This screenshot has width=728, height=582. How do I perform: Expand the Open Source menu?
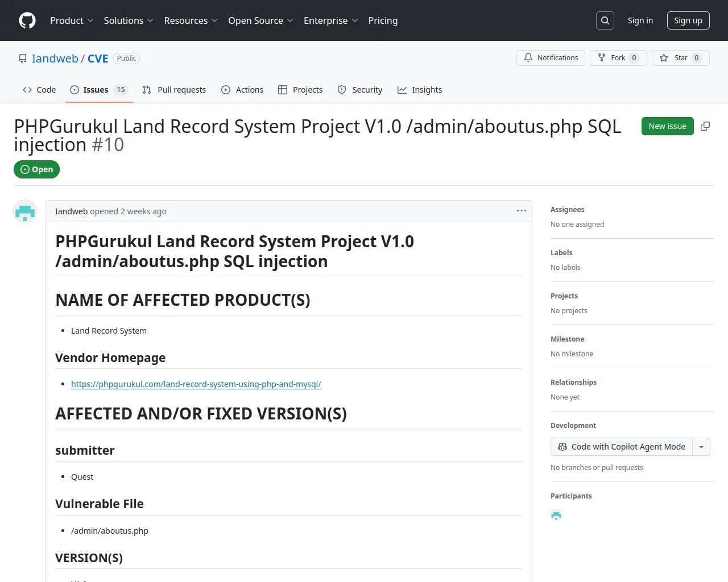pyautogui.click(x=260, y=20)
